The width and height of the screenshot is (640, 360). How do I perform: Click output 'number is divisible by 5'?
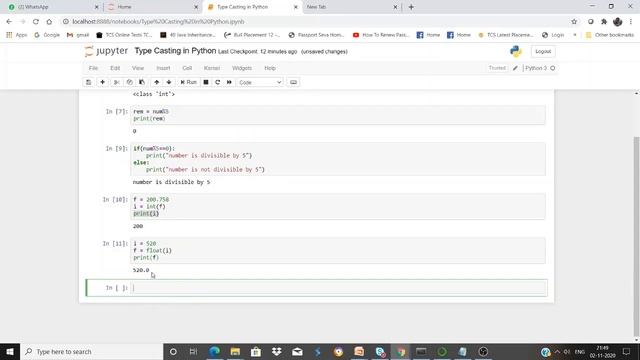[x=171, y=182]
